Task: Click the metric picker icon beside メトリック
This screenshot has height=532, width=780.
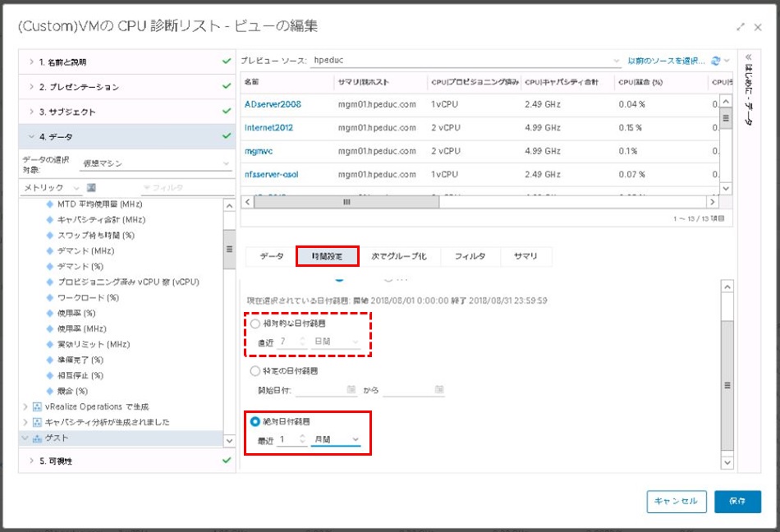Action: pos(91,187)
